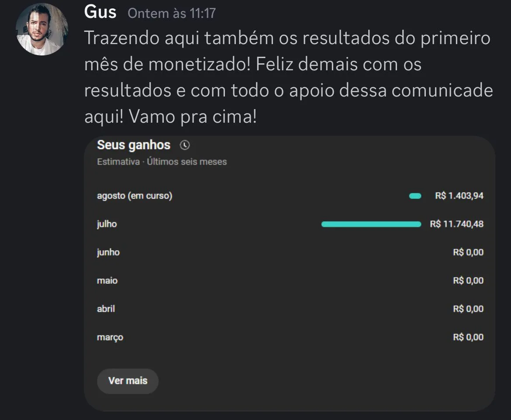Click the R$ 0,00 amount for março

click(468, 337)
